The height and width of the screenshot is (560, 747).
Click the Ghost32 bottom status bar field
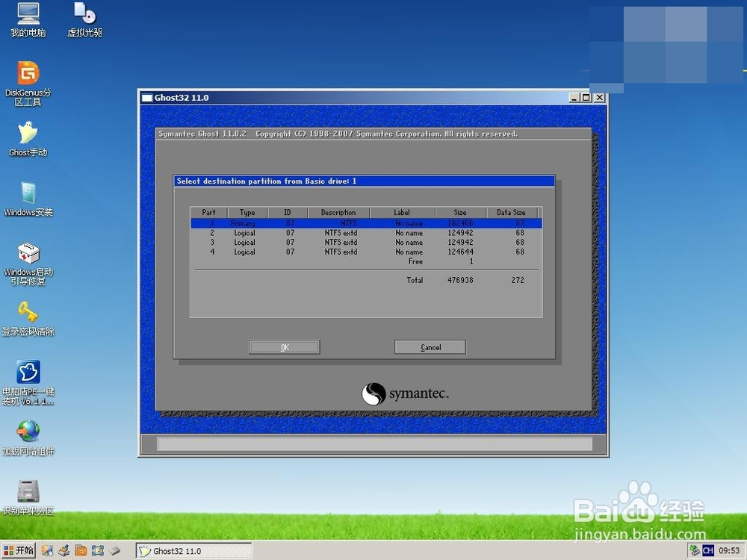point(374,444)
